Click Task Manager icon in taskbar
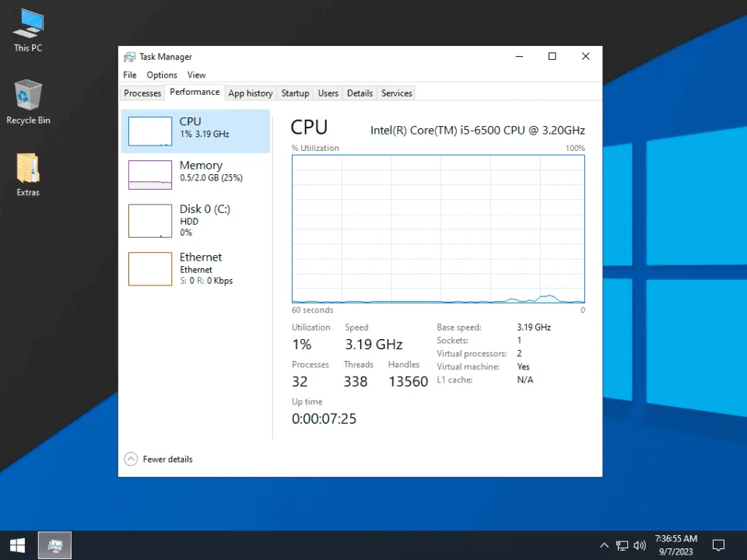The width and height of the screenshot is (747, 560). click(54, 545)
